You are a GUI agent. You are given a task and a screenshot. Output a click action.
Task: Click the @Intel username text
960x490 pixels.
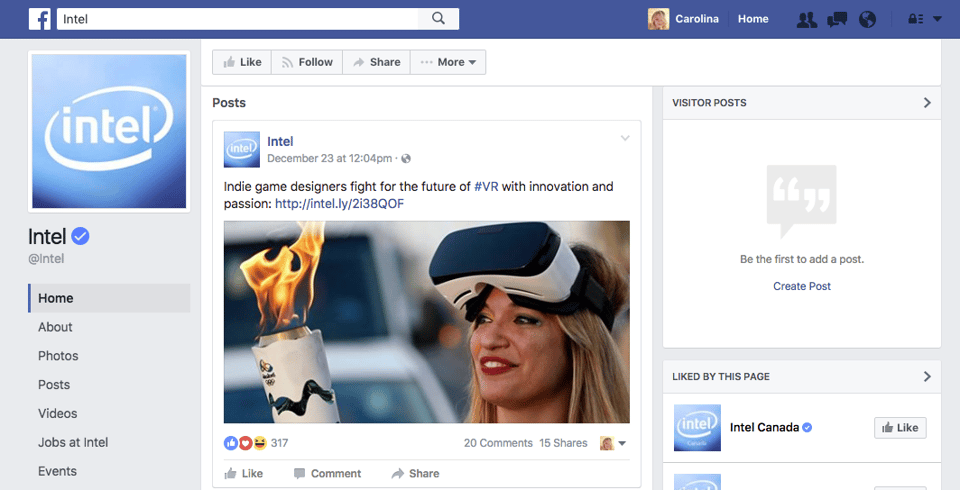(46, 258)
